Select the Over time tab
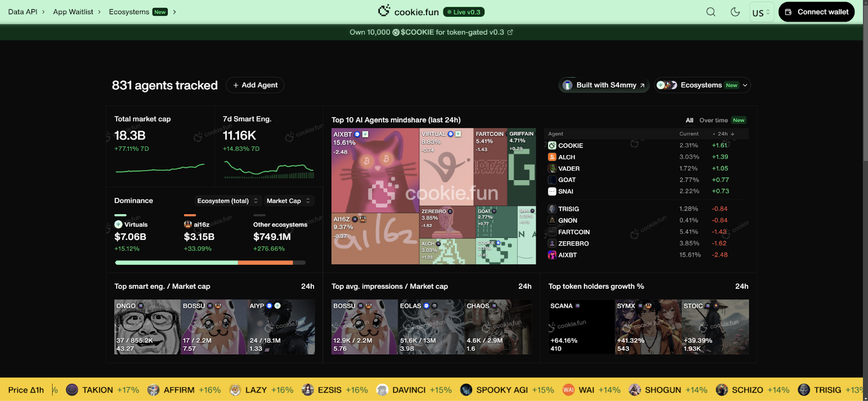 [713, 120]
